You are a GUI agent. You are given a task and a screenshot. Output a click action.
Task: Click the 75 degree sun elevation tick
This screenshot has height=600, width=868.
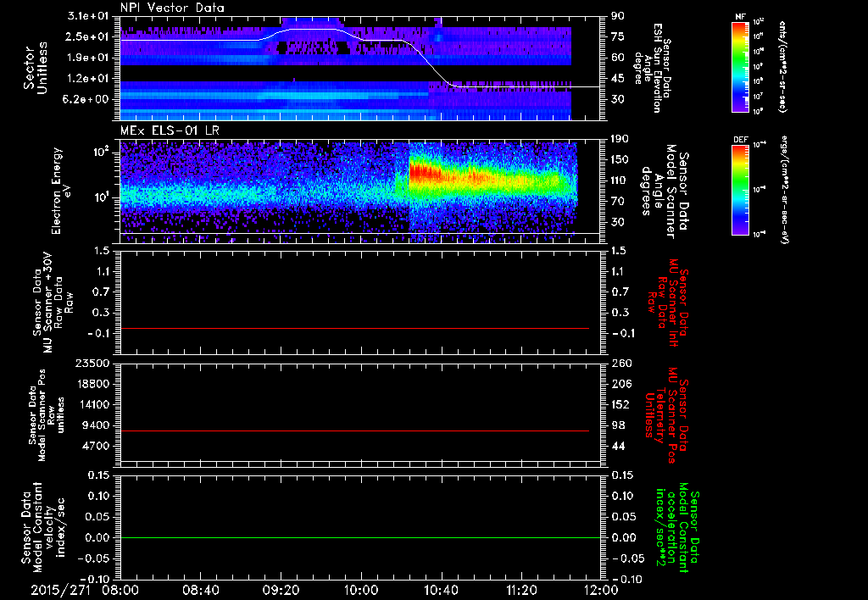[618, 36]
